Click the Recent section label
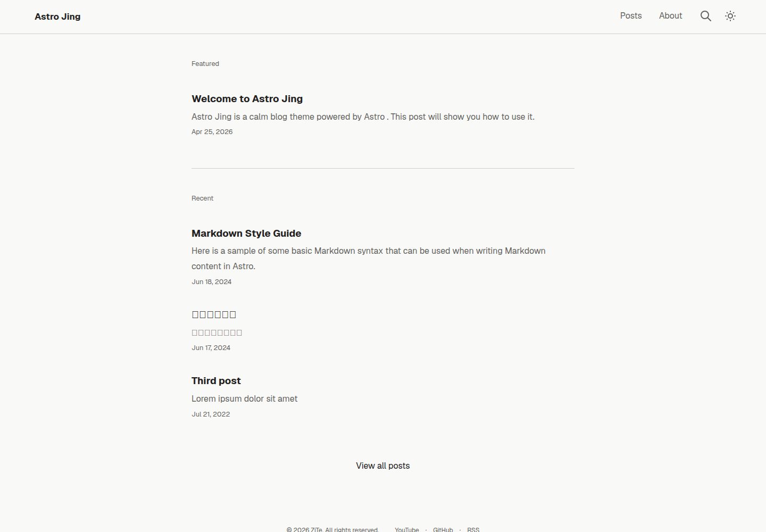766x532 pixels. pos(202,198)
